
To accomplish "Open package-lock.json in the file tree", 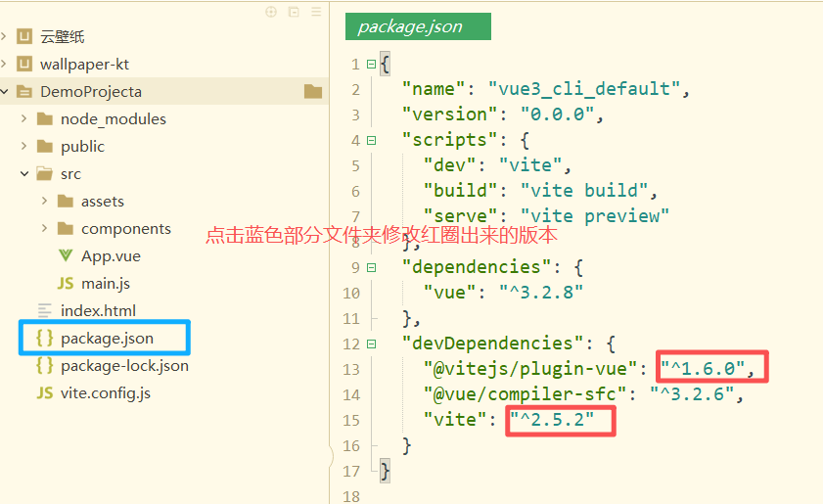I will (124, 366).
